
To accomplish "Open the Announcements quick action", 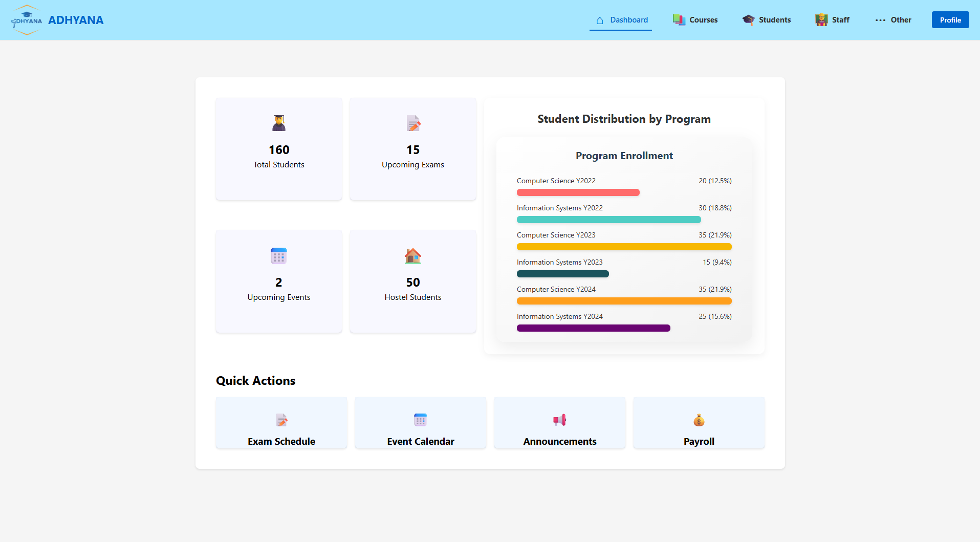I will tap(560, 423).
